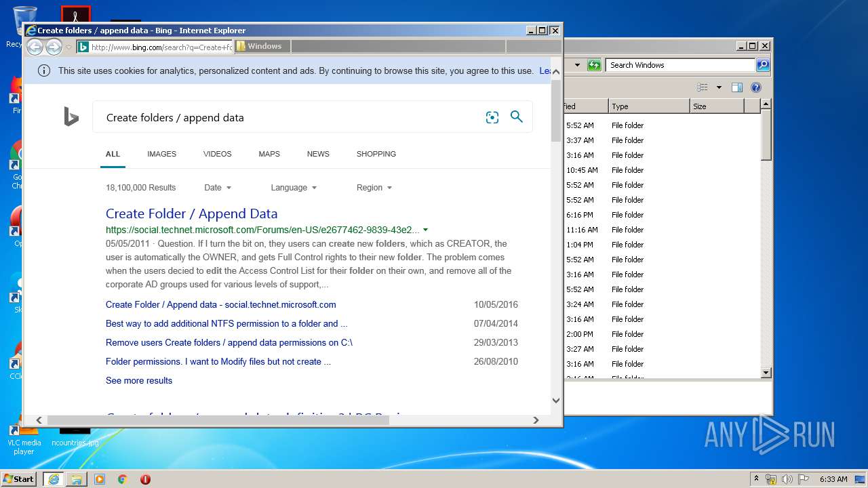Image resolution: width=868 pixels, height=488 pixels.
Task: Click the Bing favicon in the address bar
Action: [83, 47]
